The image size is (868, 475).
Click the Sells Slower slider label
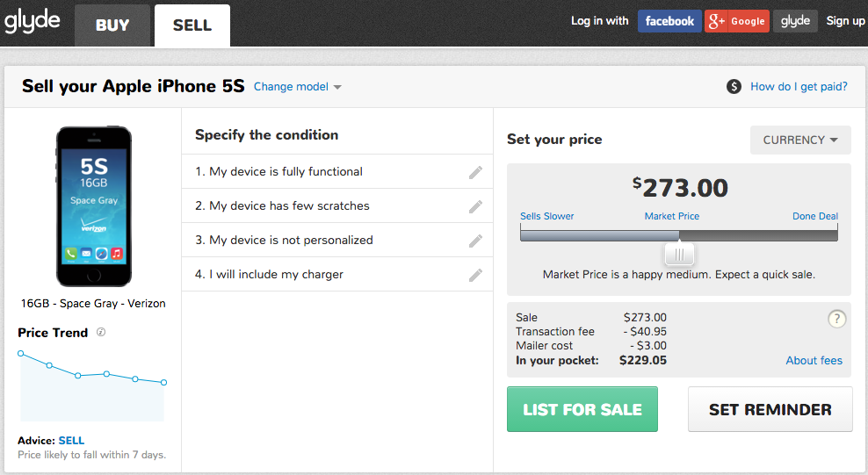pyautogui.click(x=547, y=216)
